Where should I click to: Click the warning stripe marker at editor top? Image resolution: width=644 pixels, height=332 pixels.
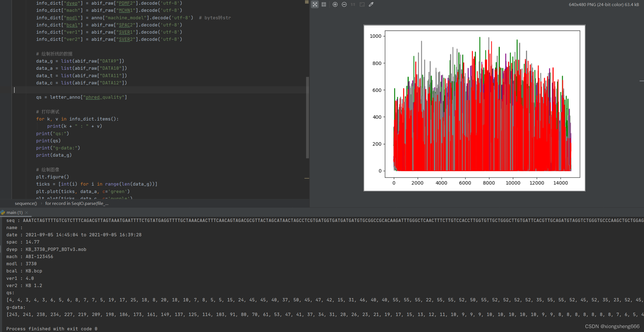click(306, 2)
